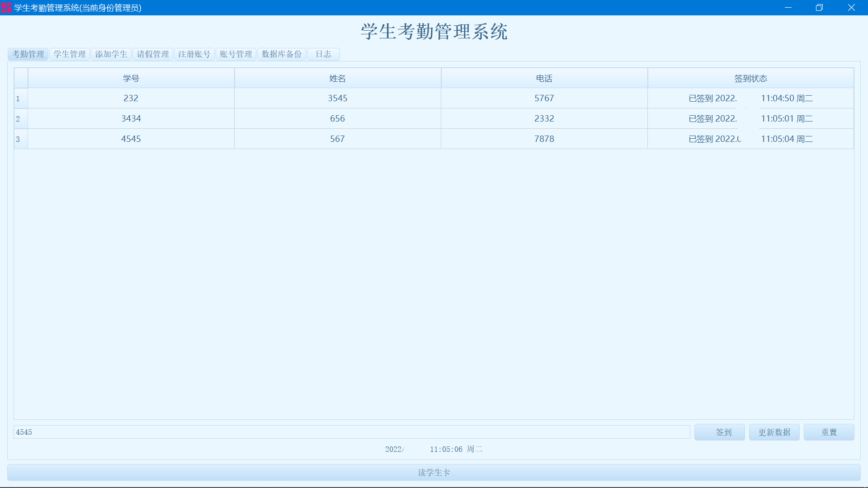Select row header number 3

click(21, 139)
